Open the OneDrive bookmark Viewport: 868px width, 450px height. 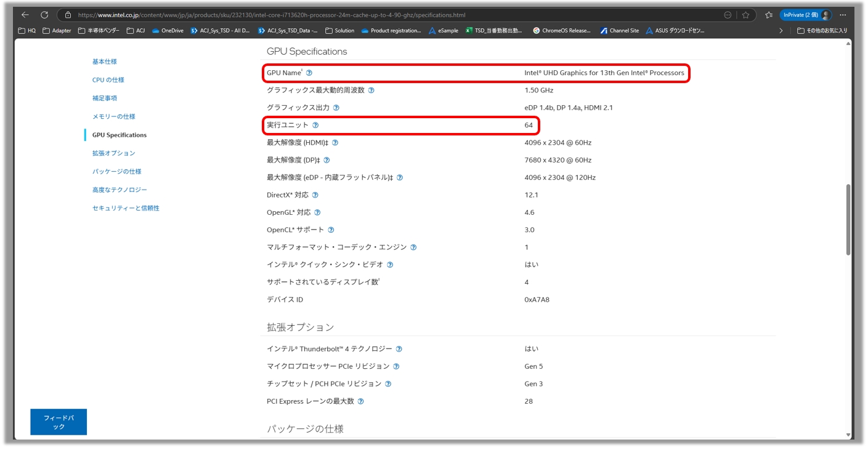coord(168,30)
